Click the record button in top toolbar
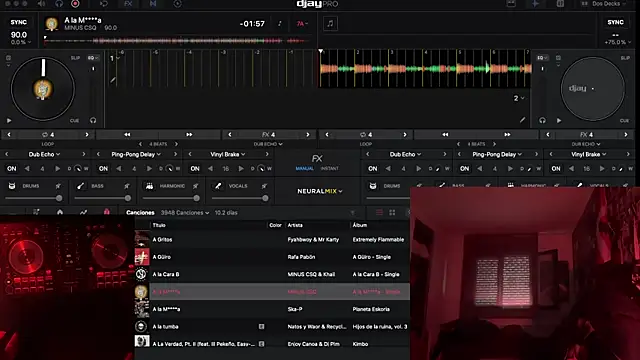Screen dimensions: 640x360 pyautogui.click(x=75, y=4)
